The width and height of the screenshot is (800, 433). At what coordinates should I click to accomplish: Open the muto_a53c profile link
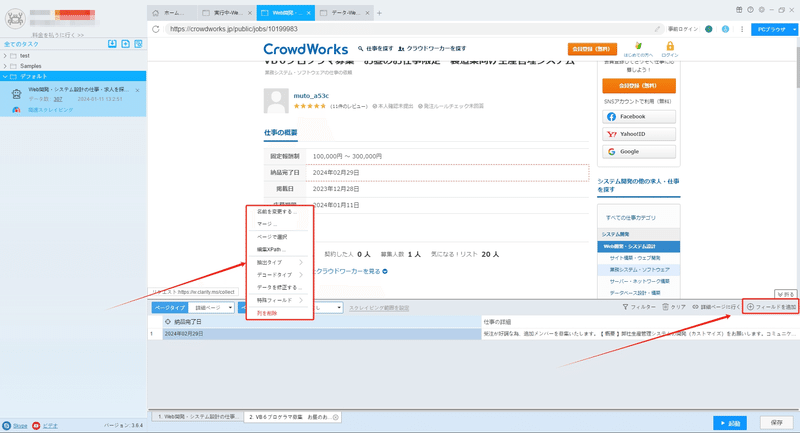(311, 95)
